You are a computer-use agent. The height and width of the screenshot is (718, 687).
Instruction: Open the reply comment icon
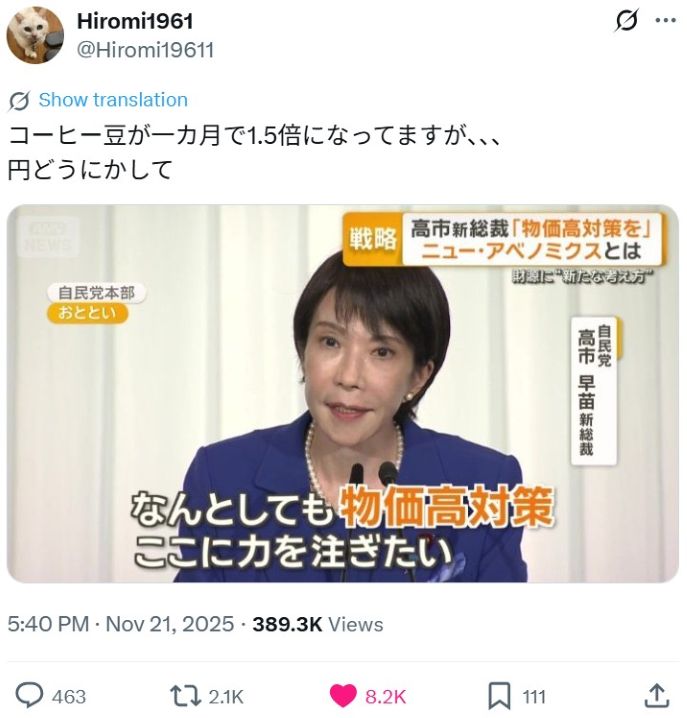30,696
